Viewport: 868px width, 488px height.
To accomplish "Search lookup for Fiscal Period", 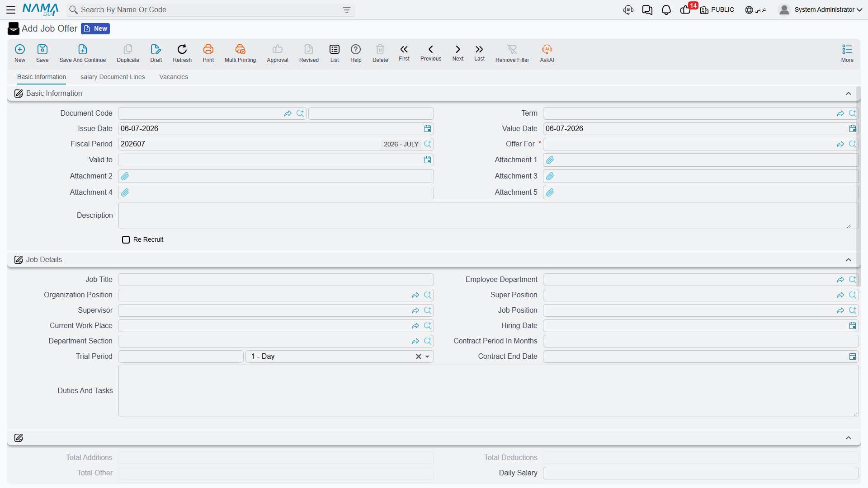I will tap(428, 144).
